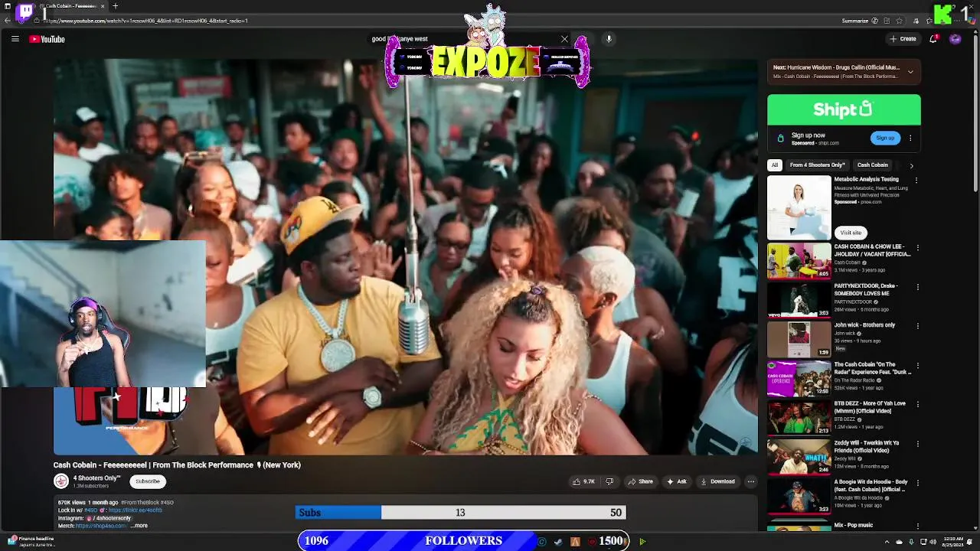The height and width of the screenshot is (551, 980).
Task: Start voice search with the microphone icon
Action: [609, 39]
